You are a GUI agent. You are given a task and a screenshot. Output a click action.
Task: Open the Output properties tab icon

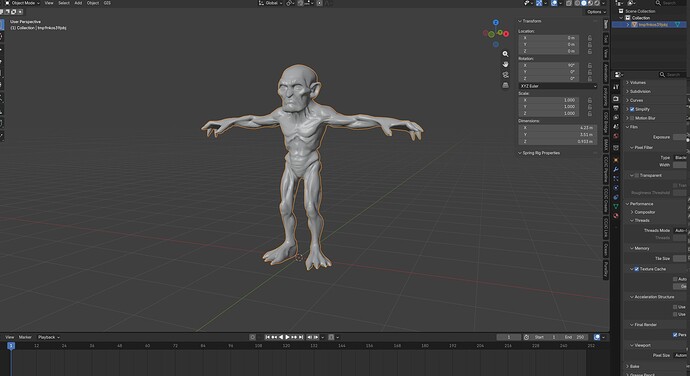pyautogui.click(x=616, y=108)
